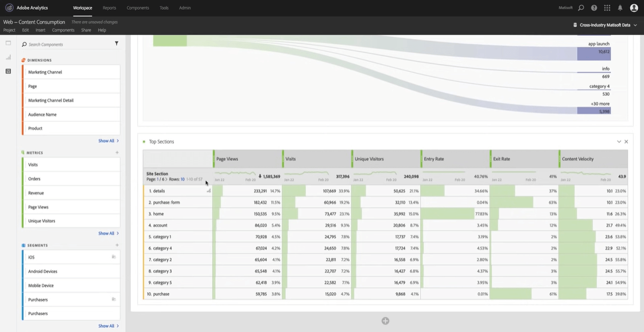Open the user profile avatar
The width and height of the screenshot is (644, 332).
pos(634,8)
